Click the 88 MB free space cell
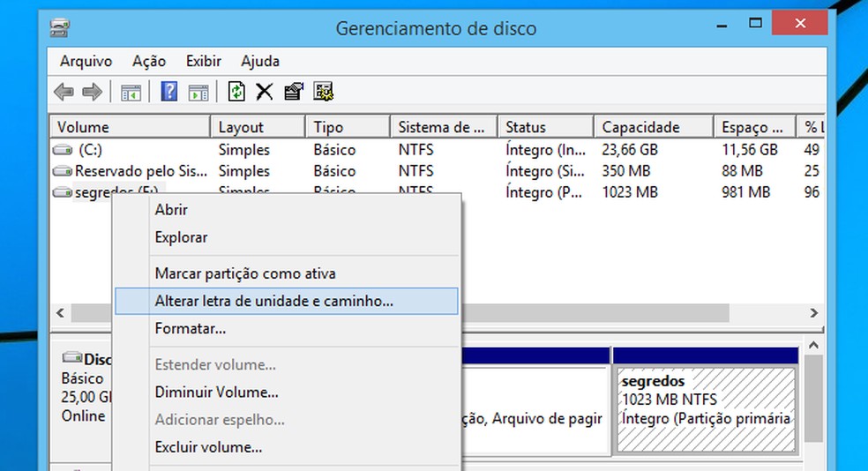Image resolution: width=868 pixels, height=471 pixels. [742, 171]
